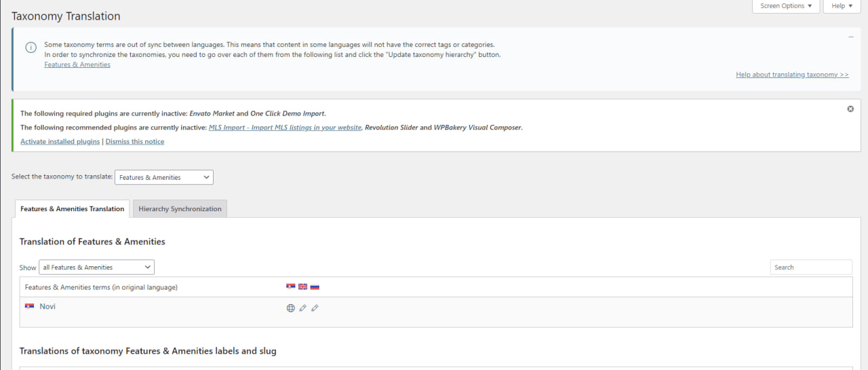This screenshot has width=868, height=370.
Task: Click the globe icon in the Novi row
Action: pos(291,308)
